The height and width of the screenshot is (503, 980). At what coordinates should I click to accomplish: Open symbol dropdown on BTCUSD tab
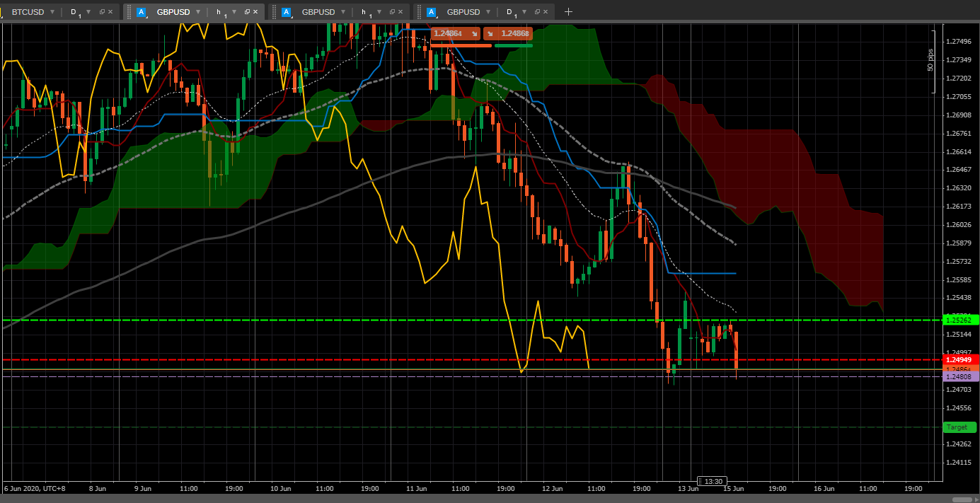click(x=52, y=12)
